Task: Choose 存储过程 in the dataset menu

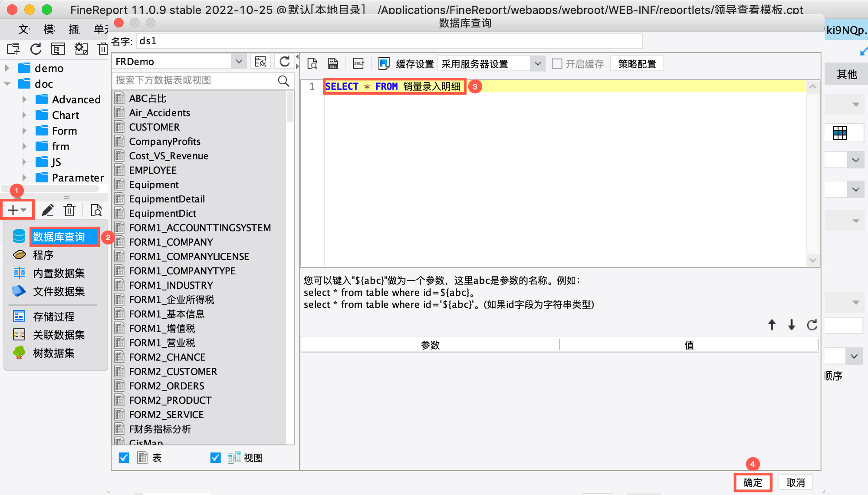Action: [x=53, y=317]
